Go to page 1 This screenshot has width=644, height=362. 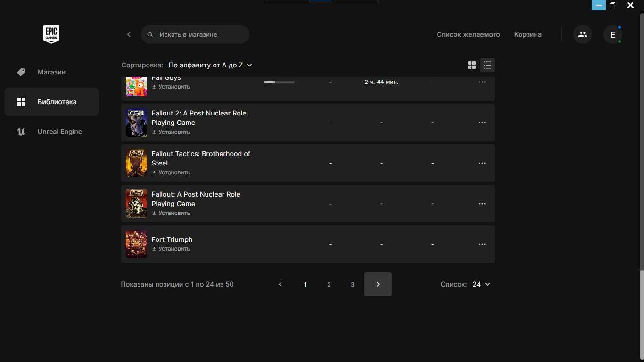tap(305, 284)
